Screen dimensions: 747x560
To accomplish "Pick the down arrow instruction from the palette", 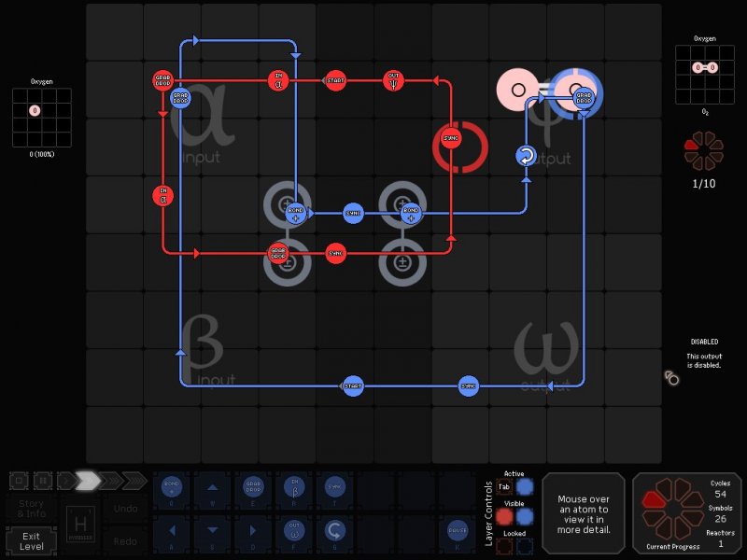I will click(213, 532).
